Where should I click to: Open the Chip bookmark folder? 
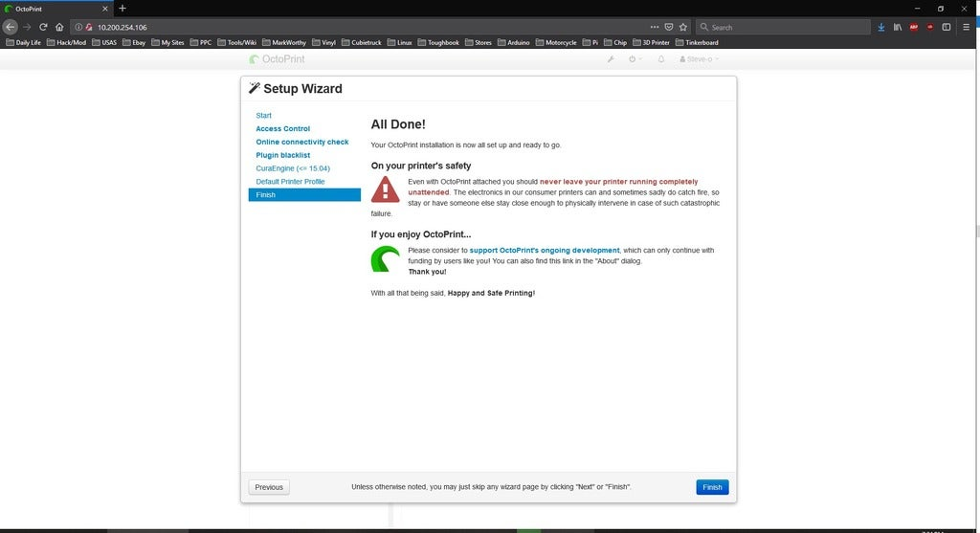point(615,42)
